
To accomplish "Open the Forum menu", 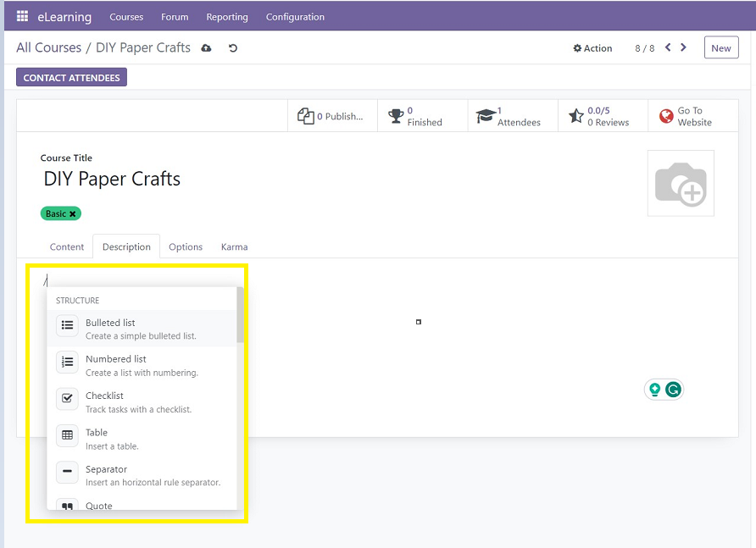I will tap(175, 17).
